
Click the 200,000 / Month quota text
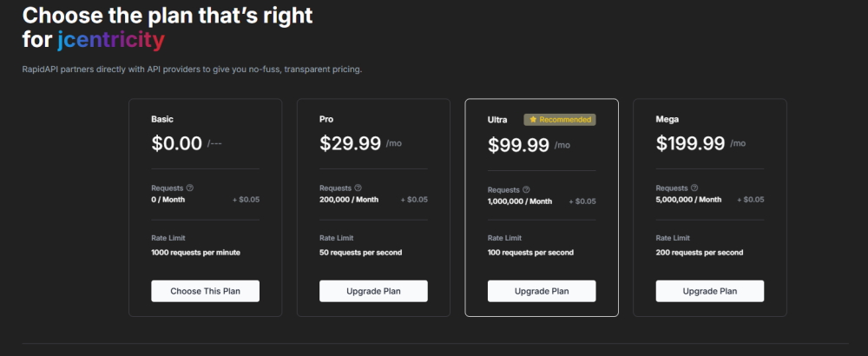(x=349, y=200)
